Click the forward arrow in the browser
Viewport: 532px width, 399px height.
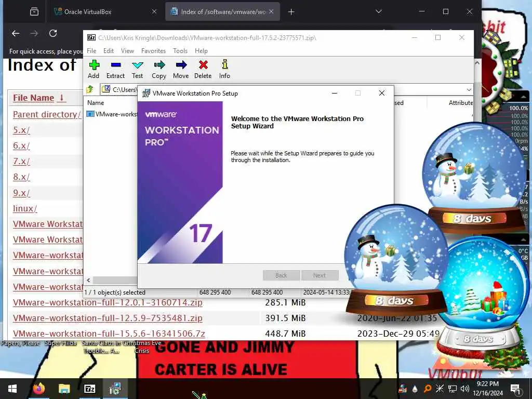coord(34,33)
